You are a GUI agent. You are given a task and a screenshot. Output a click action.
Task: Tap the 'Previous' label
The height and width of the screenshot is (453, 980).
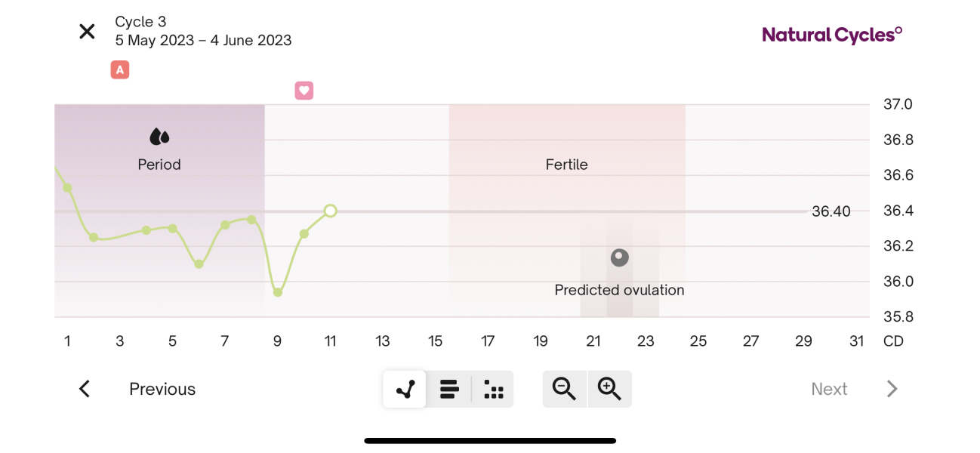coord(162,389)
